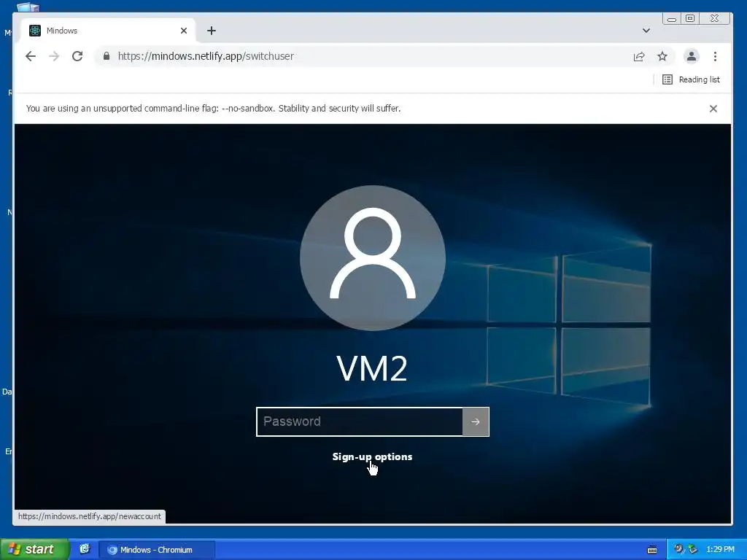Screen dimensions: 747x560
Task: Select the Mindows - Chromium taskbar button
Action: [x=156, y=550]
